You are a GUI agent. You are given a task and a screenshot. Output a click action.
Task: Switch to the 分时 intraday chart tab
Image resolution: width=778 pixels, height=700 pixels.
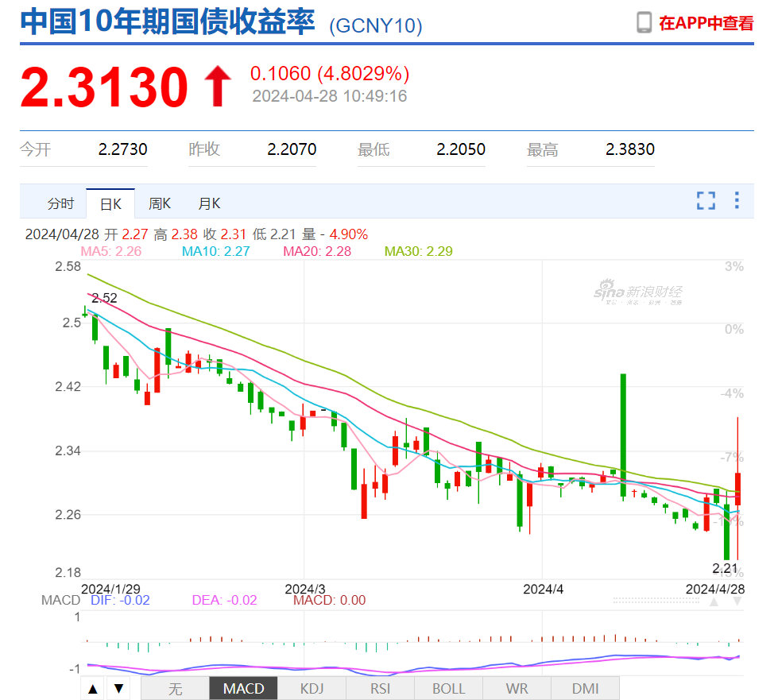[60, 203]
